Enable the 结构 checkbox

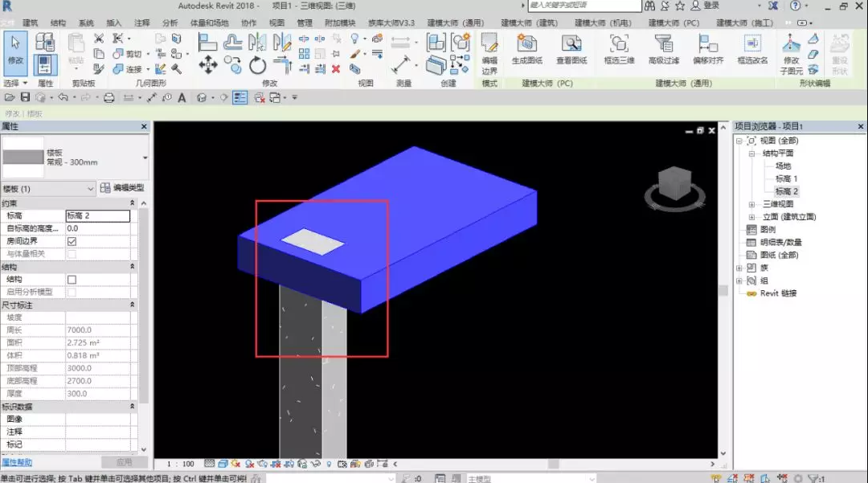click(72, 280)
